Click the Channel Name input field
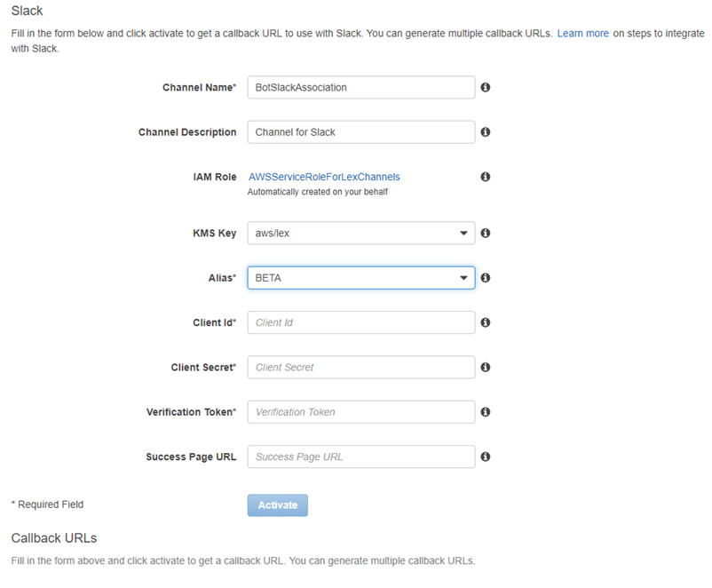Screen dimensions: 712x588 (x=360, y=87)
